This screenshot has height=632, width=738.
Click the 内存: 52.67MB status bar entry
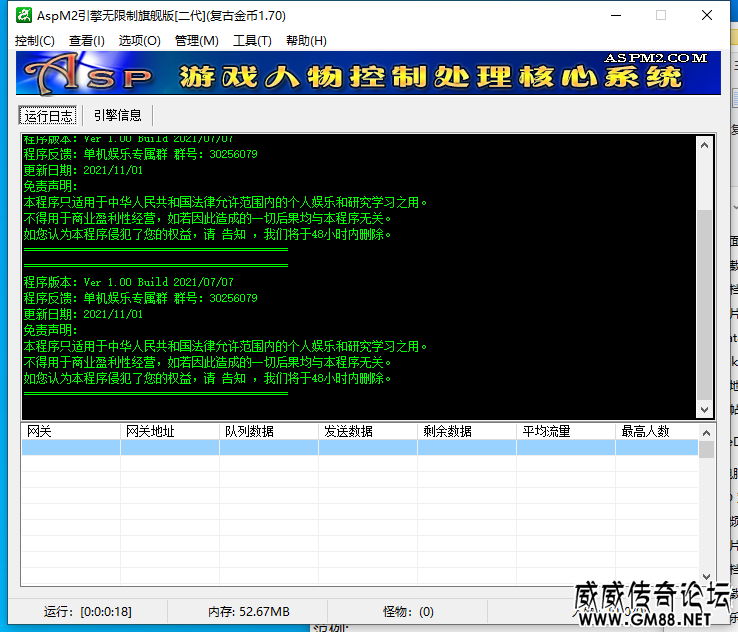249,612
